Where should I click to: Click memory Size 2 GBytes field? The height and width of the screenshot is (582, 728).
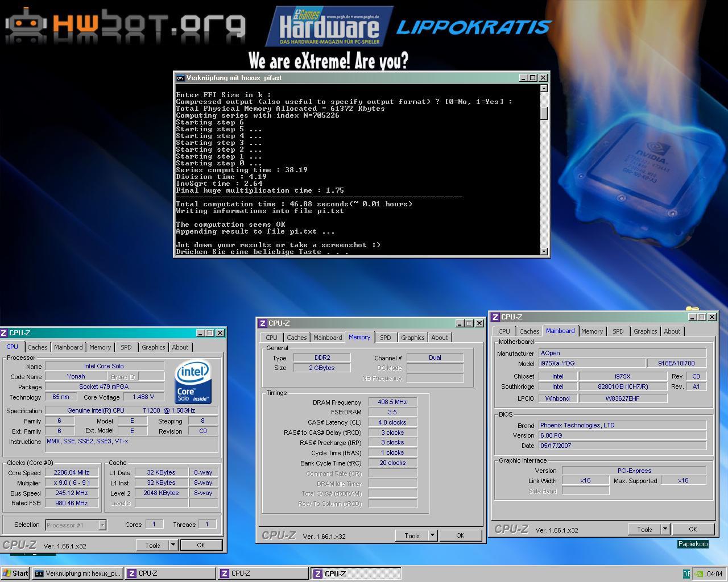pos(322,368)
